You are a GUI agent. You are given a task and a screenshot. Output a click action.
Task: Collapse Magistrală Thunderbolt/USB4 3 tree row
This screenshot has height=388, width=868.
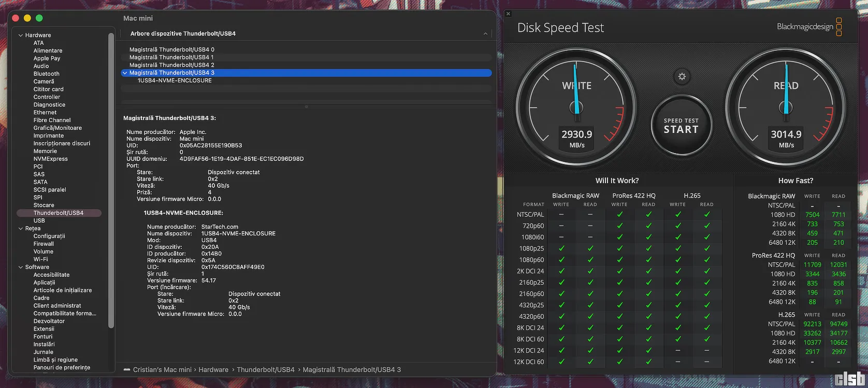125,73
